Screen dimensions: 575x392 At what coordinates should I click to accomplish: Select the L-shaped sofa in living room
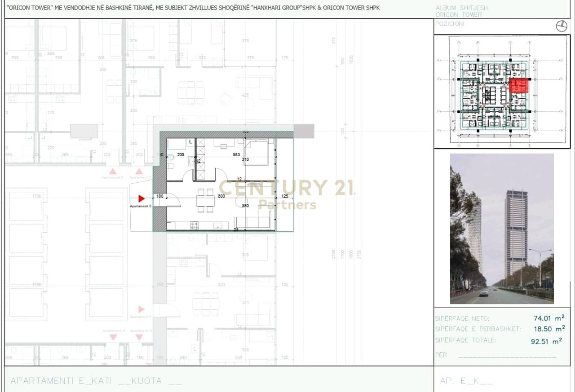pos(254,222)
